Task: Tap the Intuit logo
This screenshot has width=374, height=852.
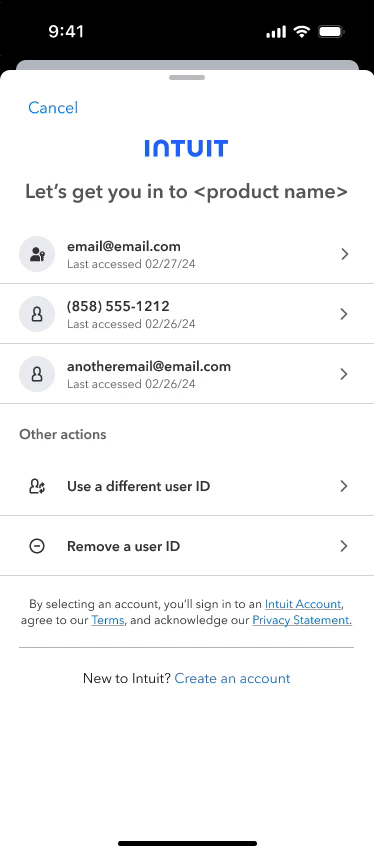Action: pyautogui.click(x=186, y=148)
